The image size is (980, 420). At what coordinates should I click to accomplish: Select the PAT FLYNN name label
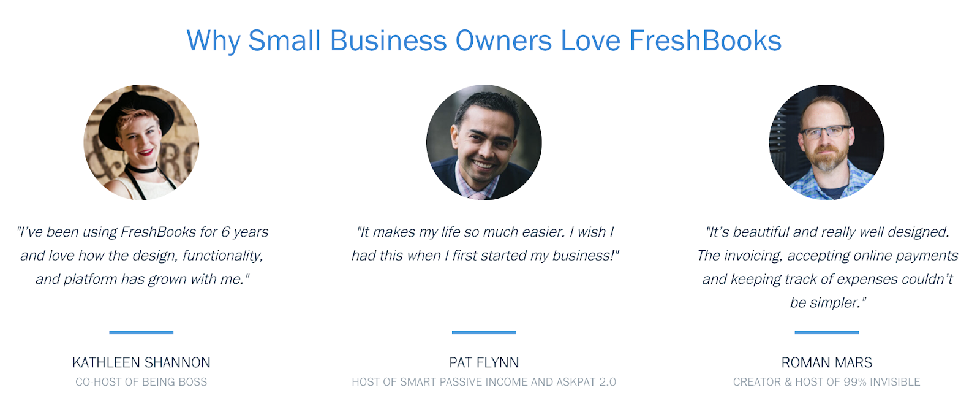(x=484, y=362)
